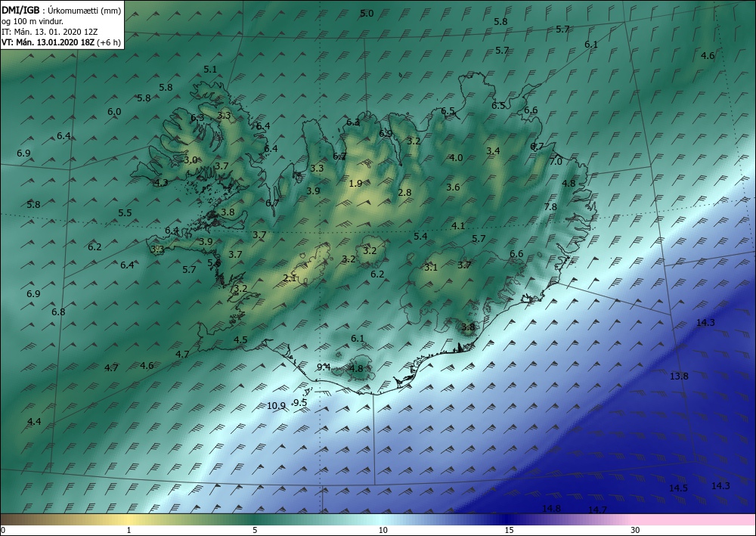Click the map value '2.8'

point(405,192)
